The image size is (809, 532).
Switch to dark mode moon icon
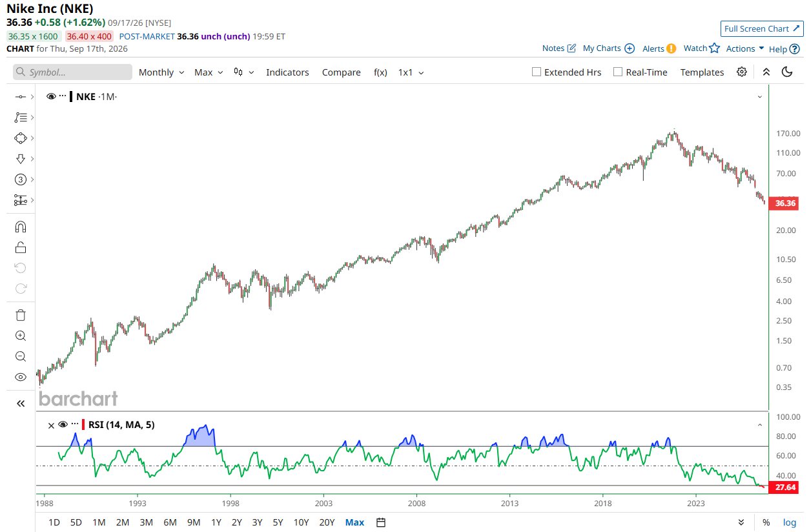tap(786, 72)
